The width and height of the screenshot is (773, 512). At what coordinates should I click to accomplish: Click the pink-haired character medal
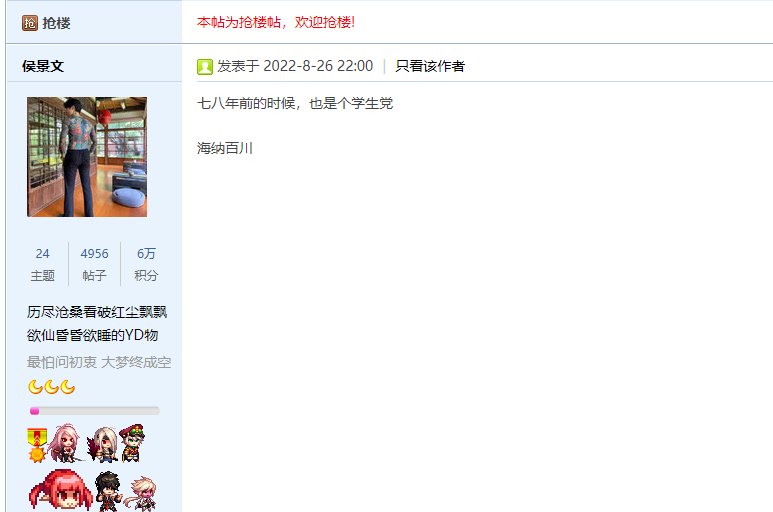click(66, 443)
